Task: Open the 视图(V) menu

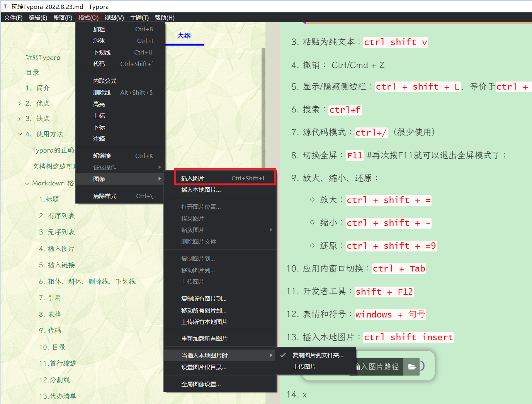Action: click(114, 17)
